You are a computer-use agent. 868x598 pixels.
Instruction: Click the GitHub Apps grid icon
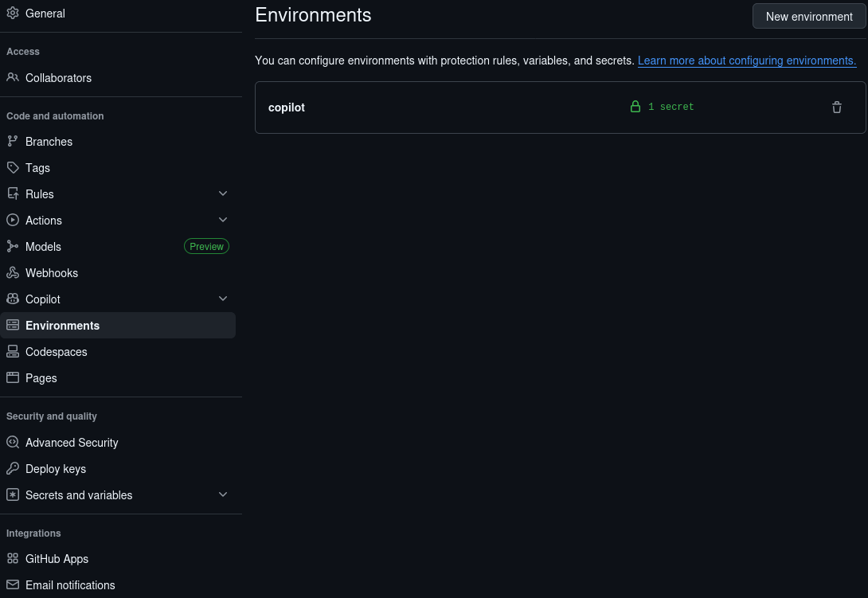(13, 559)
